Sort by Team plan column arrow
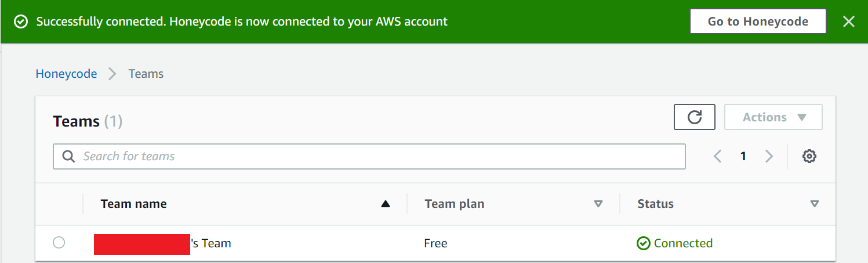The width and height of the screenshot is (868, 263). pos(598,204)
